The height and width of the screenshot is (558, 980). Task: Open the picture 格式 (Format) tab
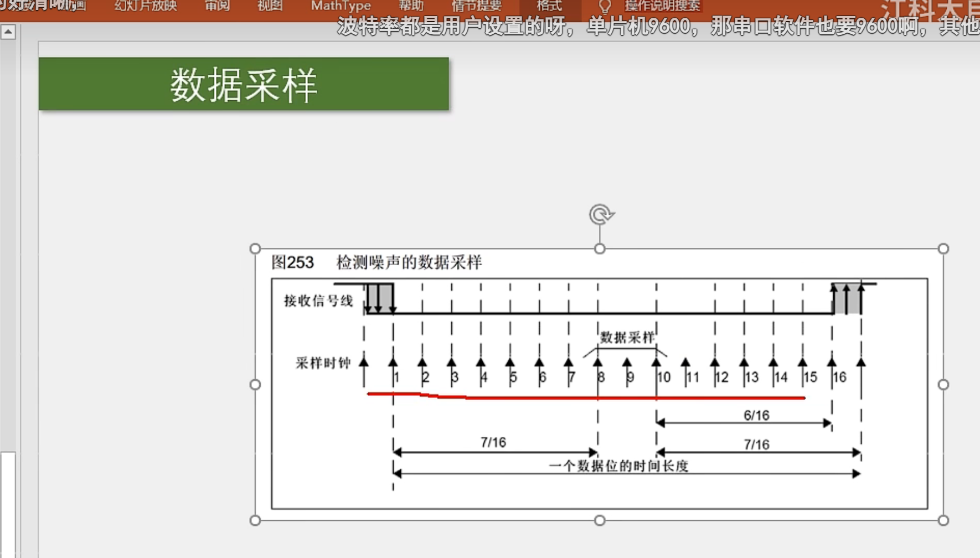[549, 7]
